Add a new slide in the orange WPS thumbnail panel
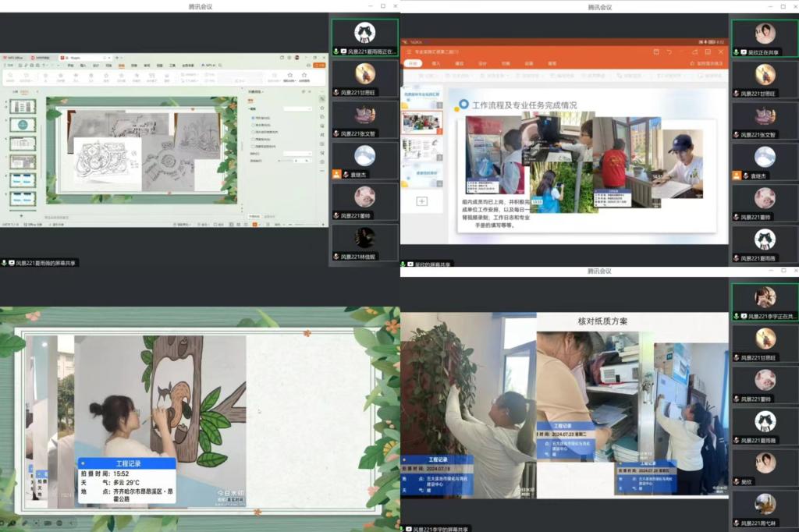Viewport: 799px width, 532px height. [421, 201]
